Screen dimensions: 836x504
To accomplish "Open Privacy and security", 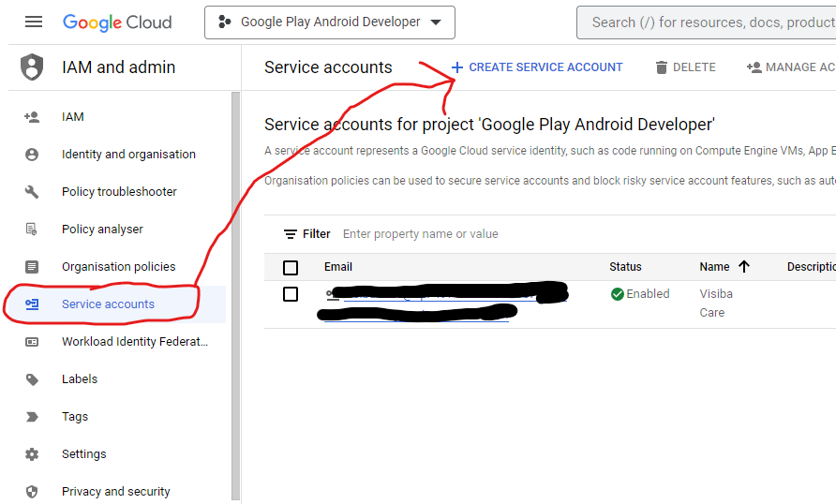I will (x=115, y=491).
